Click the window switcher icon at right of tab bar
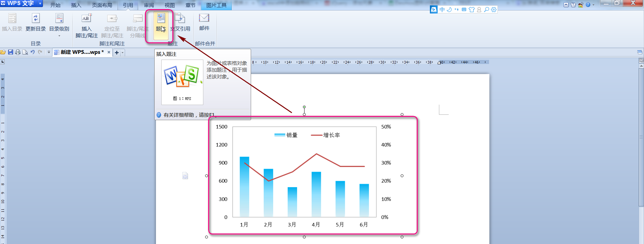This screenshot has height=244, width=644. (x=640, y=52)
